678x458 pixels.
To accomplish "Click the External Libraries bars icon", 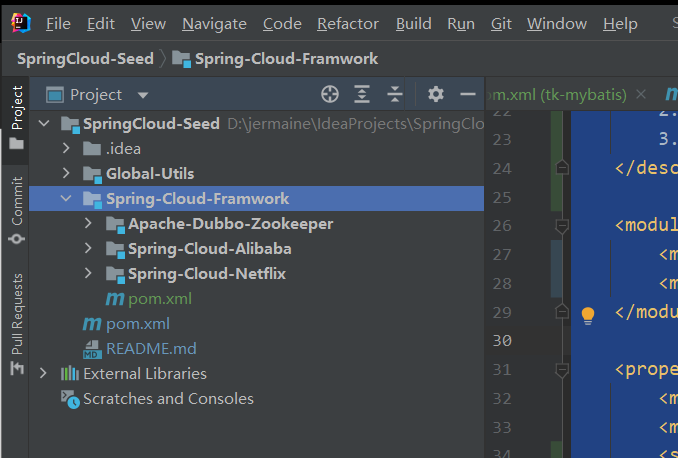I will 70,373.
